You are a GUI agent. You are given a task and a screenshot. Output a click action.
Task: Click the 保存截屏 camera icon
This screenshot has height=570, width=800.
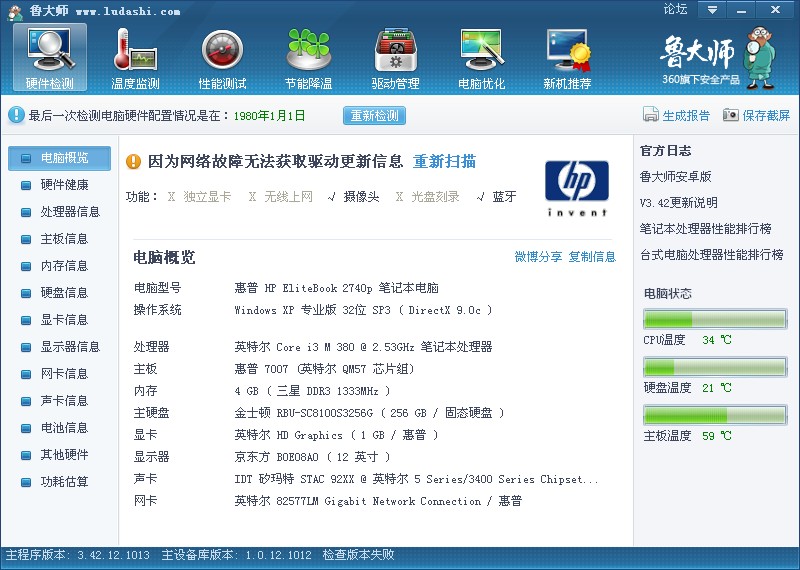pos(731,114)
